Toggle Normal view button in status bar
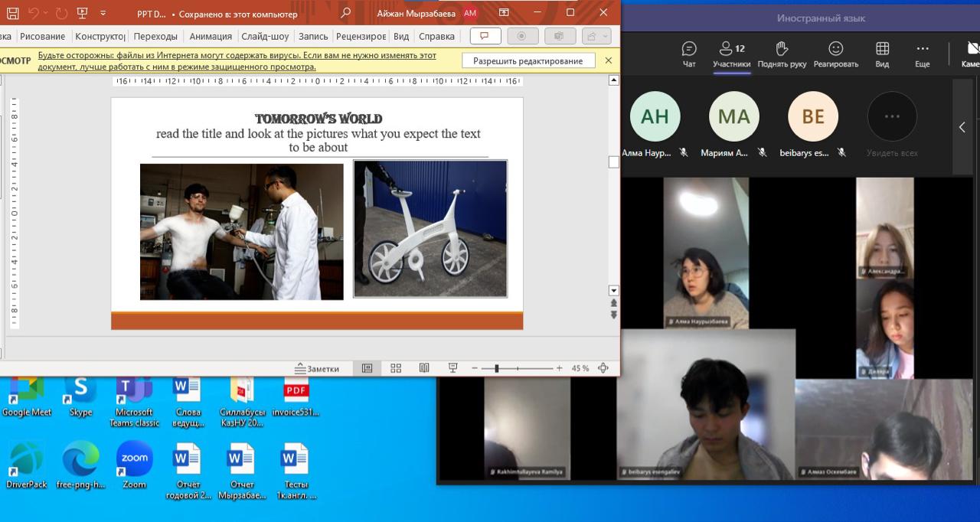This screenshot has height=522, width=980. point(367,368)
